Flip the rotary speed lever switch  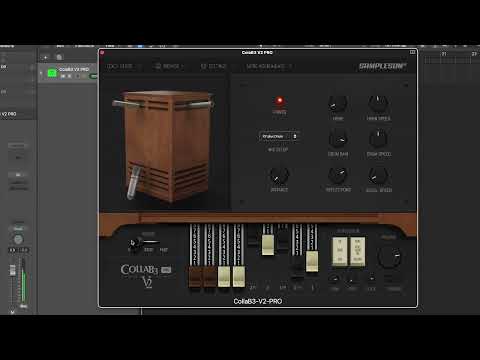pyautogui.click(x=143, y=242)
